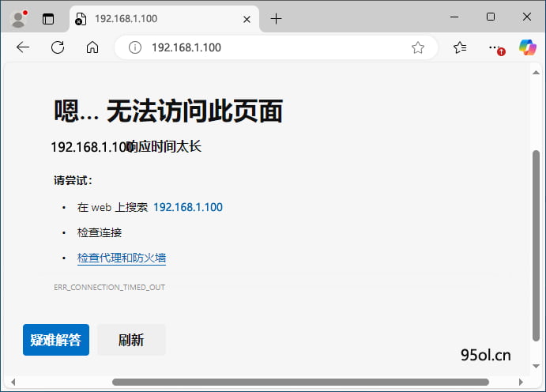Image resolution: width=546 pixels, height=392 pixels.
Task: Open the favorites list icon
Action: pyautogui.click(x=460, y=47)
